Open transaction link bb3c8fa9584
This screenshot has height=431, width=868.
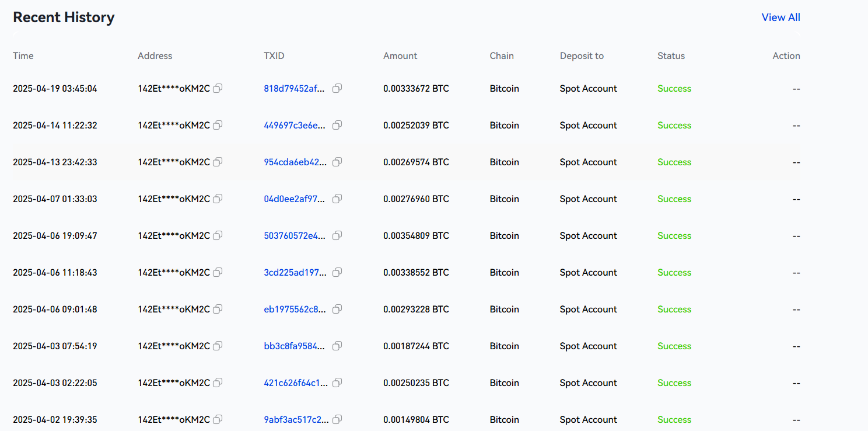click(x=295, y=346)
